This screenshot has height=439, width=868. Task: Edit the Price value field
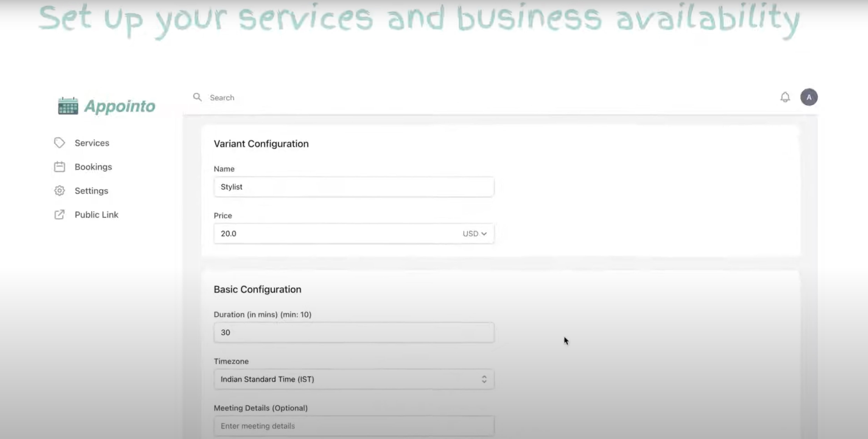click(x=334, y=233)
